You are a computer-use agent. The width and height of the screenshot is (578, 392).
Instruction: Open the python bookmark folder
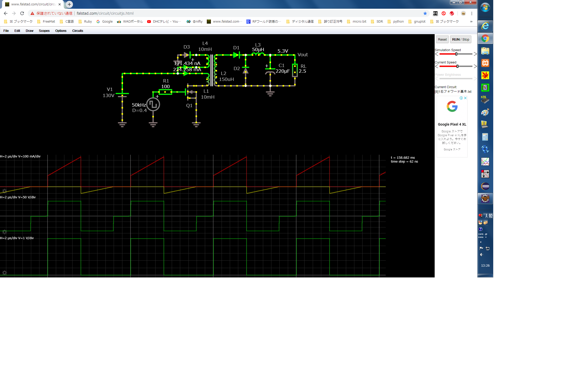(x=396, y=22)
